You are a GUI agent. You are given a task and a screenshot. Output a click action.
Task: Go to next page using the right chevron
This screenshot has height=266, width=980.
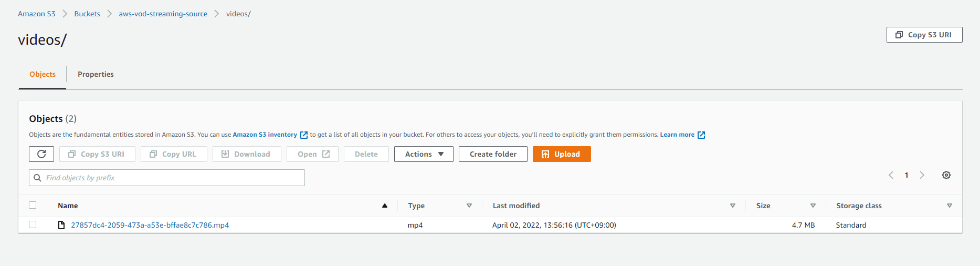pyautogui.click(x=922, y=175)
